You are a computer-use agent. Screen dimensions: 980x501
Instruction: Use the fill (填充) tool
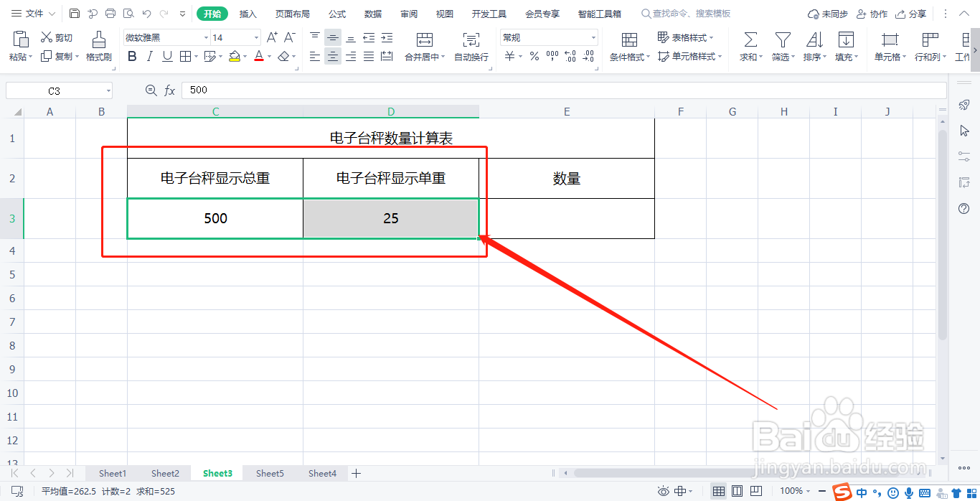[846, 43]
